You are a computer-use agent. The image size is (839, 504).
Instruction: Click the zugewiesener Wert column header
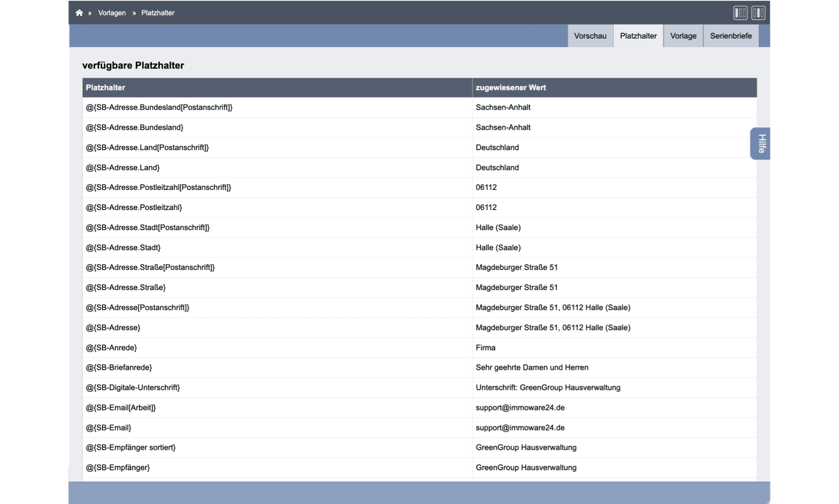615,88
